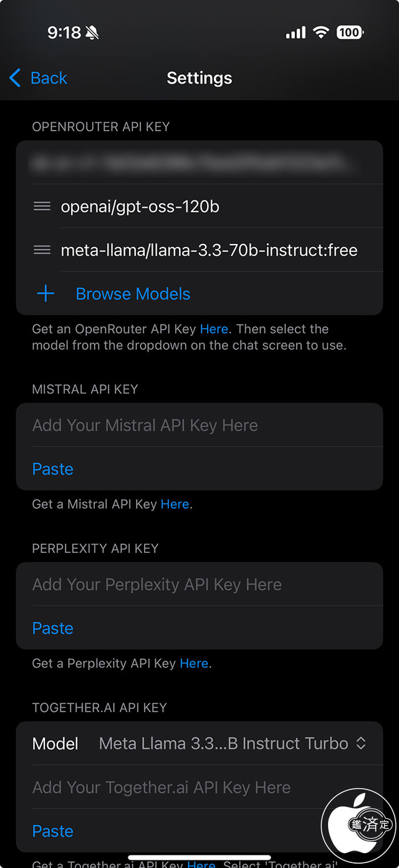Tap the Wi-Fi icon in status bar
The width and height of the screenshot is (399, 868).
321,32
